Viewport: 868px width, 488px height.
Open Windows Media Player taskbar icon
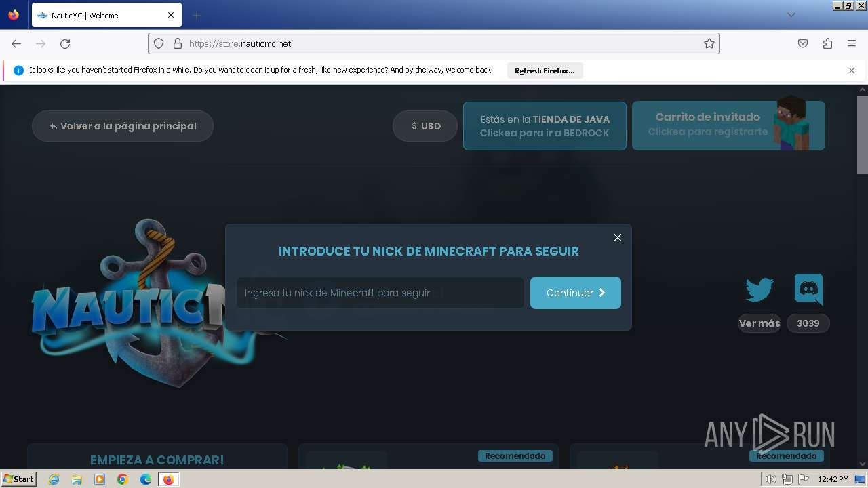(x=100, y=479)
